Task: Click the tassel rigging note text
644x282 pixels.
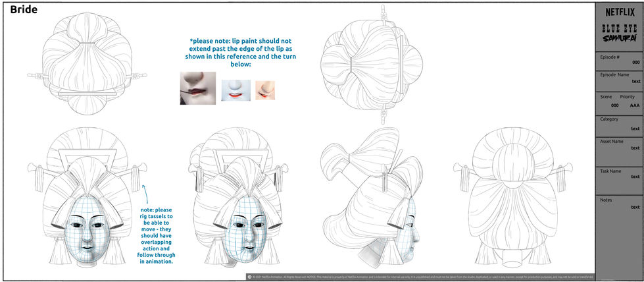Action: point(156,237)
